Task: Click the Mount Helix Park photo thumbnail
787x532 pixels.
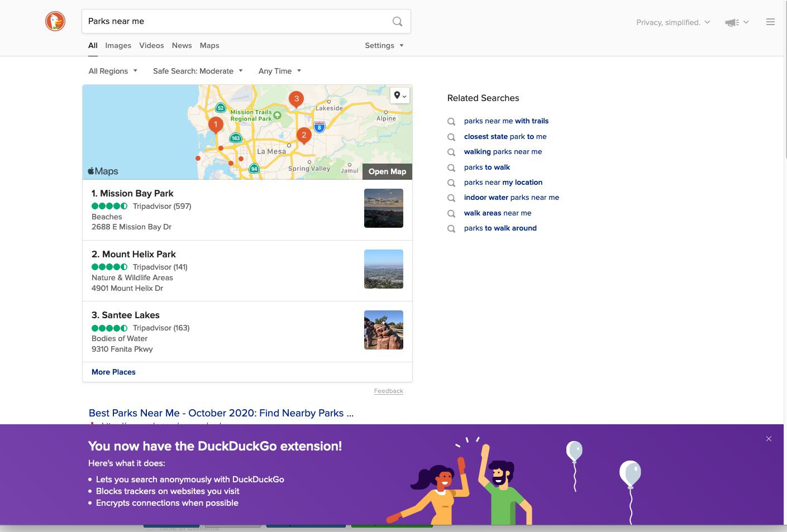Action: 384,269
